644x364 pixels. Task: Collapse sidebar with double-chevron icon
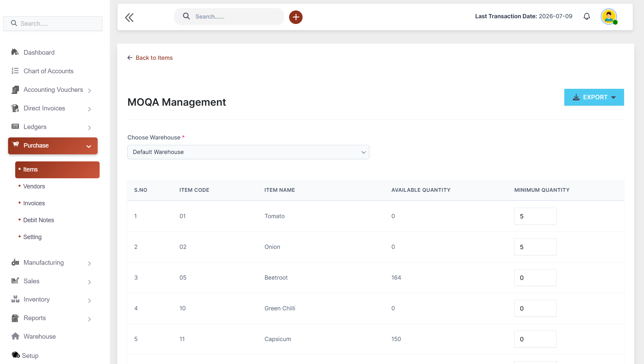pos(129,17)
